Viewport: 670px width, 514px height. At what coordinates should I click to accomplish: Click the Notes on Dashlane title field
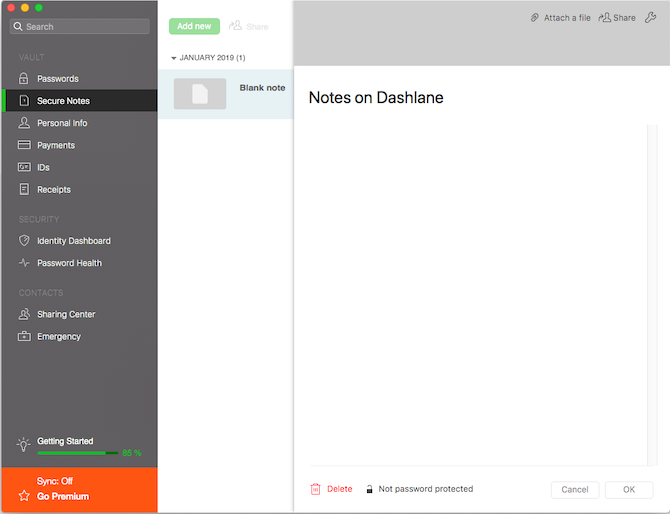[376, 97]
